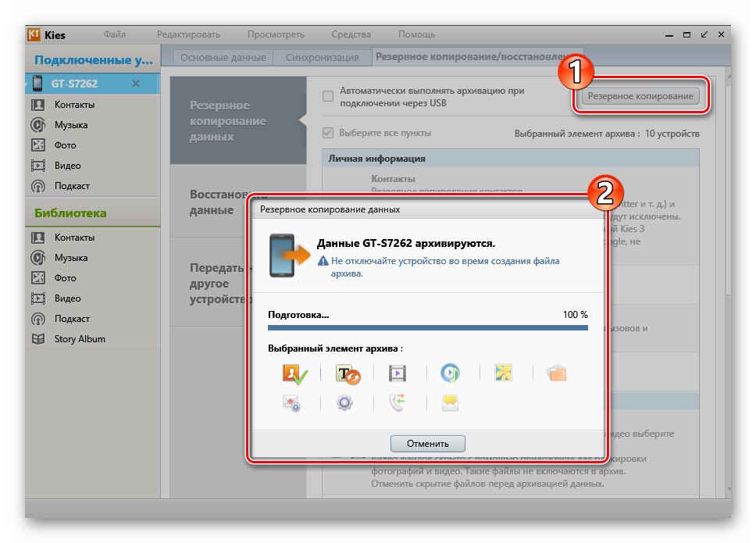Click the 'Выбранный элемент архива : 10 устройств' text

[x=607, y=134]
